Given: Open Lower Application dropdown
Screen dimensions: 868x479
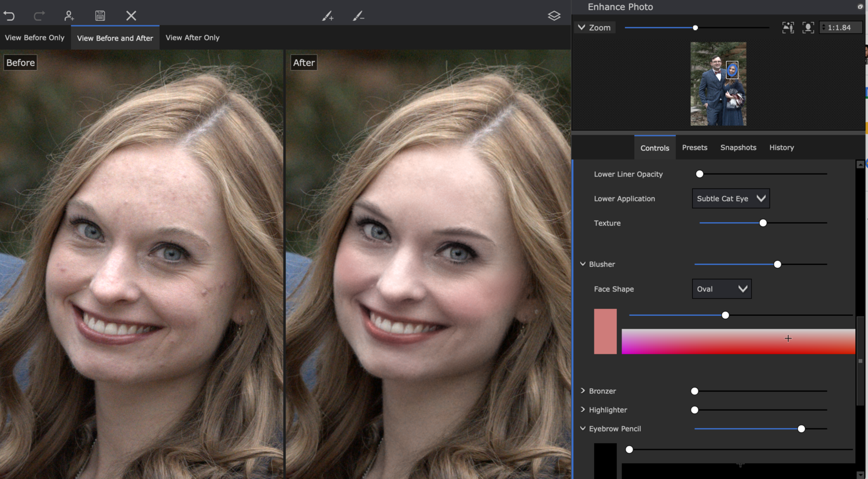Looking at the screenshot, I should [731, 198].
